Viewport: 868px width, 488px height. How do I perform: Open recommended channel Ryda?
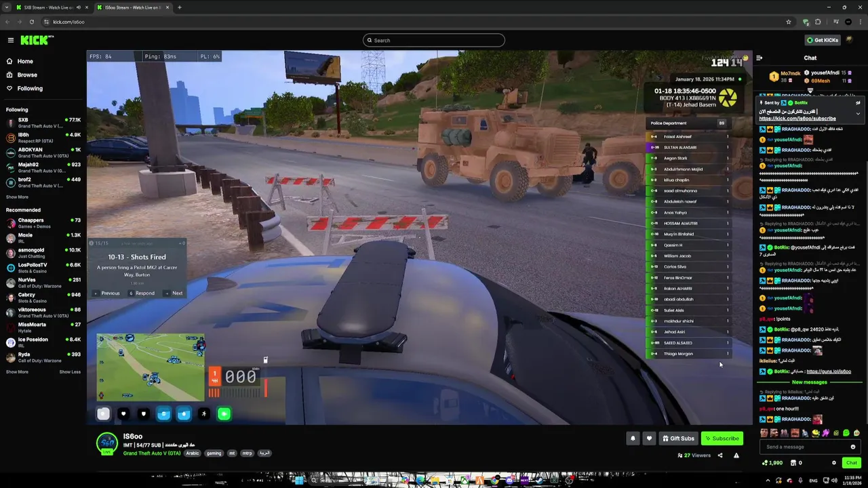click(x=43, y=357)
